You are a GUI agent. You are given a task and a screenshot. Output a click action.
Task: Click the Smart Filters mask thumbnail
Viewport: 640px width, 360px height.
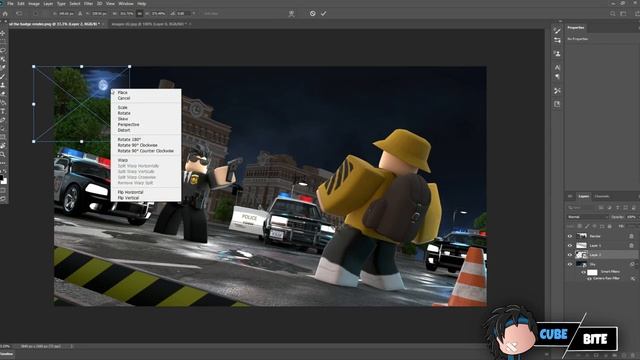[592, 272]
